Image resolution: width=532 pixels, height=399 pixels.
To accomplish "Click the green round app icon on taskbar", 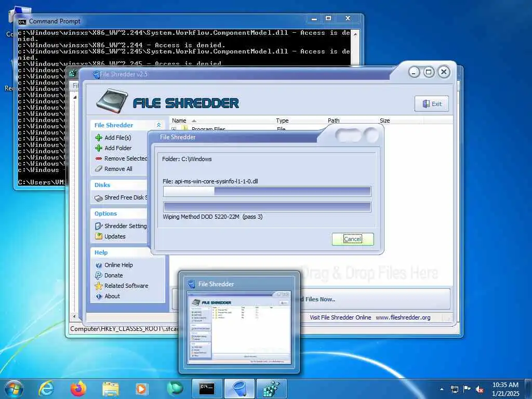I will [x=175, y=389].
